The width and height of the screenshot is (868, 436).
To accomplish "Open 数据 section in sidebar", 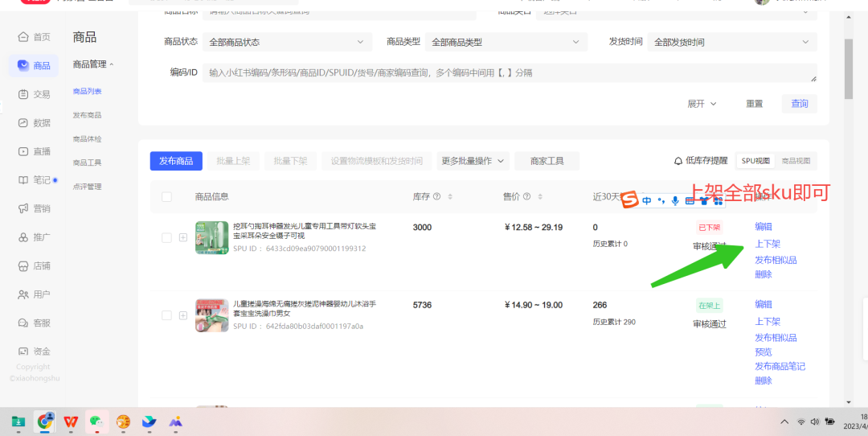I will [34, 123].
